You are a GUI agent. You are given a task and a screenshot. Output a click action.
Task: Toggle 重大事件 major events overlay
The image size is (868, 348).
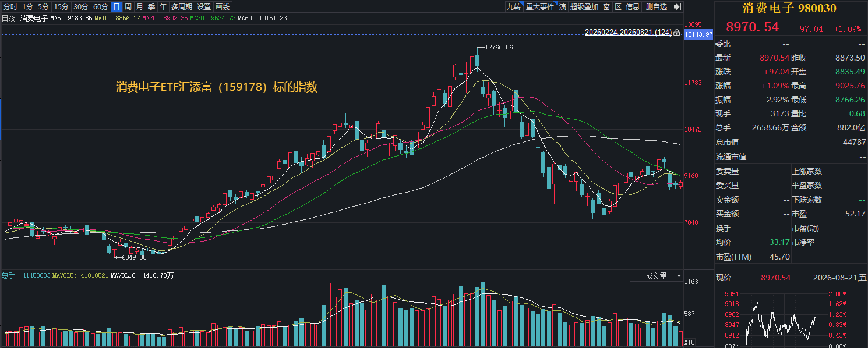pos(540,7)
